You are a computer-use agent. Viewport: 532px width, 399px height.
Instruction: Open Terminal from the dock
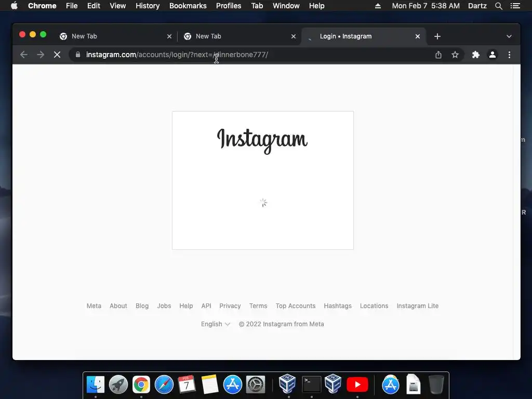click(x=312, y=384)
